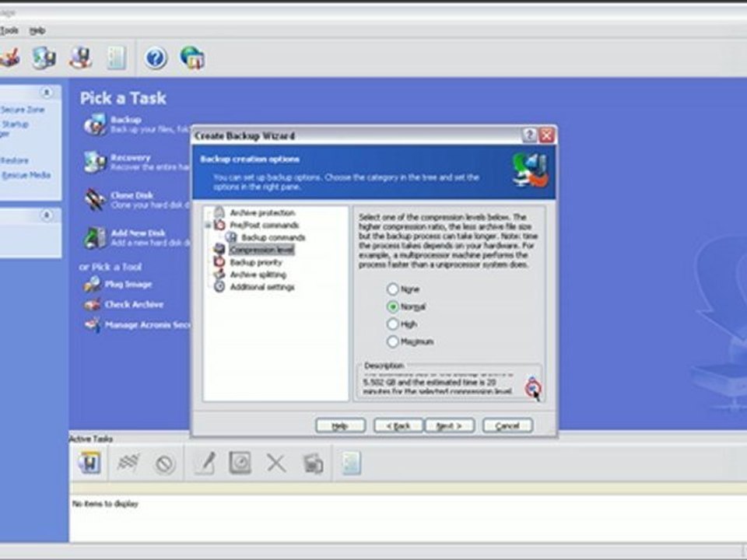Viewport: 747px width, 560px height.
Task: Click the Rescue Media sidebar link
Action: (26, 175)
